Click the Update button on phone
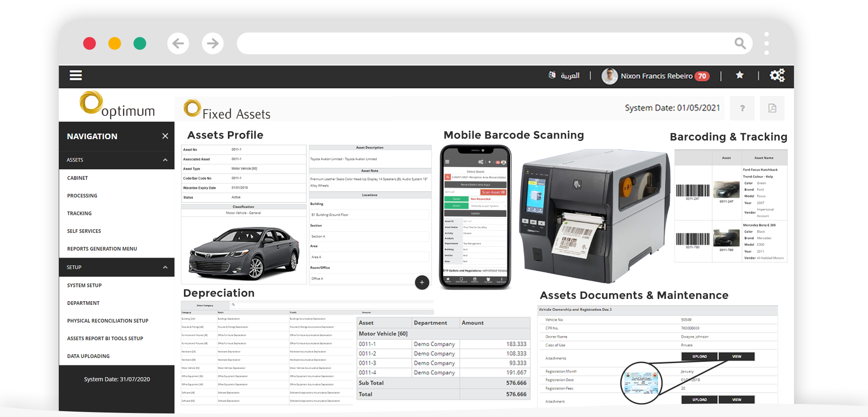This screenshot has height=417, width=868. pos(475,214)
